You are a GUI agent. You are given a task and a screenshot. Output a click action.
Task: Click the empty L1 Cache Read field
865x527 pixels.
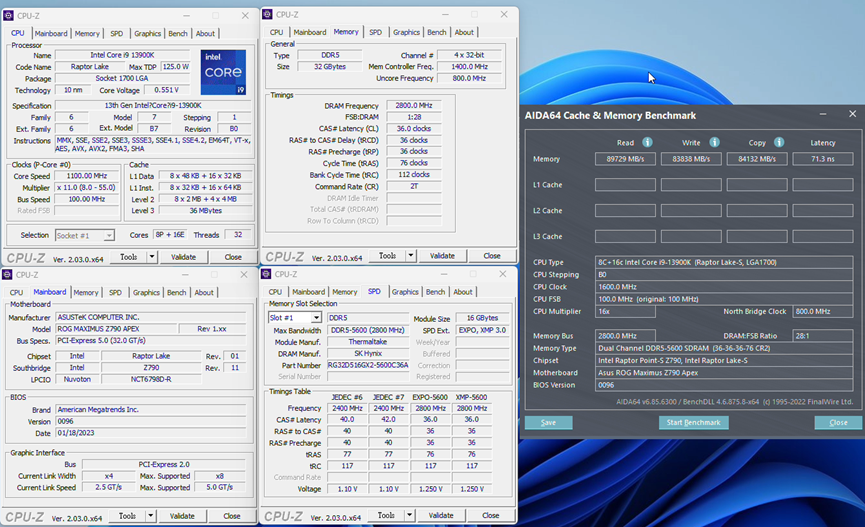(625, 185)
